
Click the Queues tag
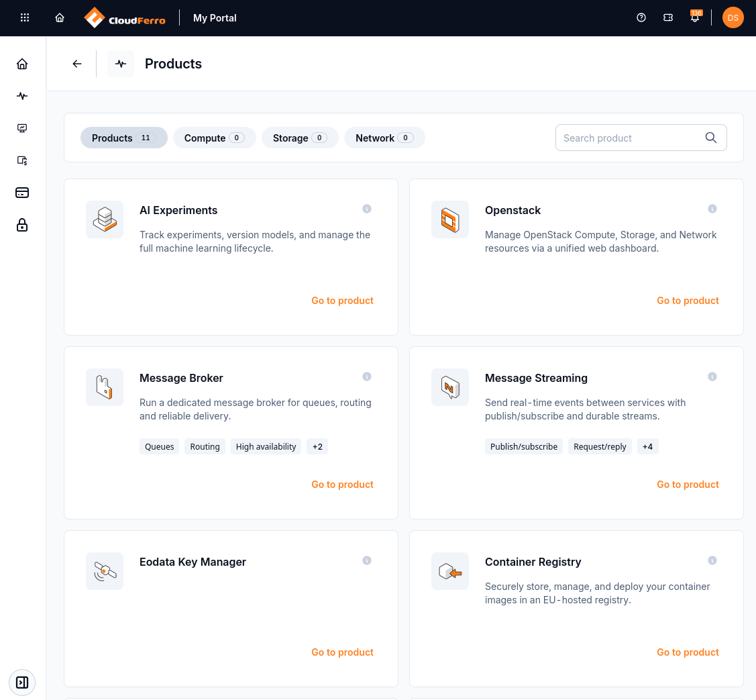159,447
